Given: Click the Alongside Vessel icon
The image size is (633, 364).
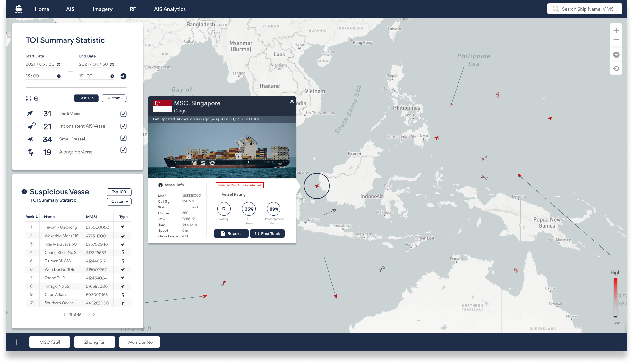Looking at the screenshot, I should [30, 152].
